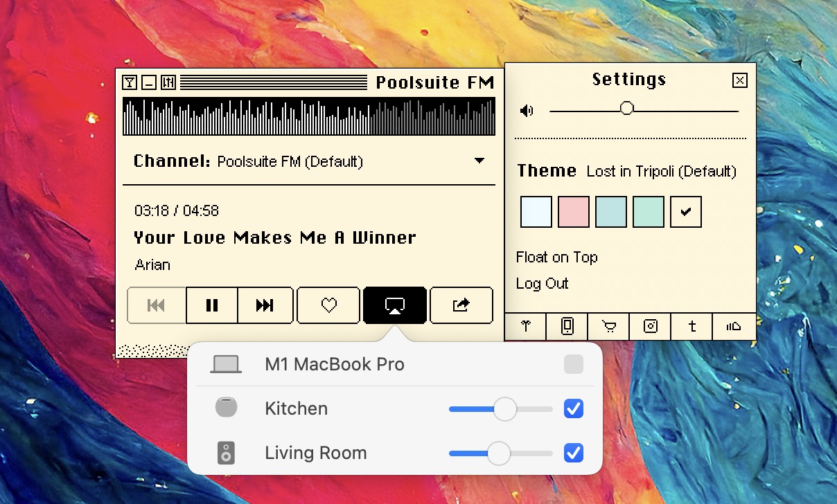
Task: Enable the M1 MacBook Pro output checkbox
Action: 574,364
